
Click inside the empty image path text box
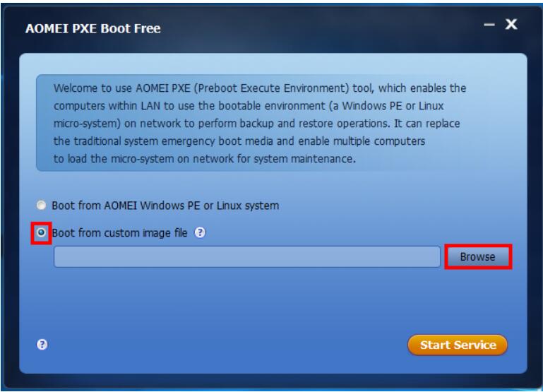(x=247, y=256)
